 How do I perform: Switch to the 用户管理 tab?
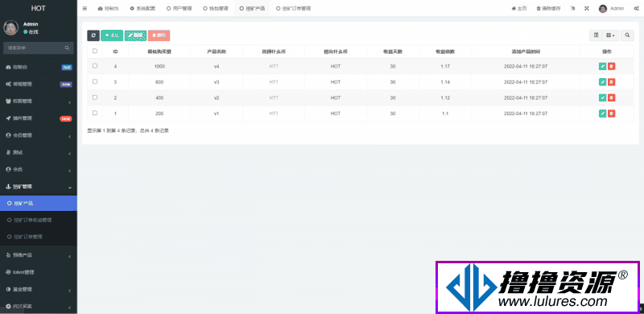[180, 8]
